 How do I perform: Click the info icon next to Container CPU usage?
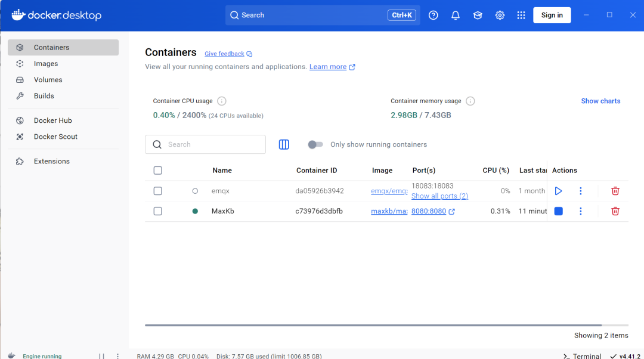(x=222, y=101)
